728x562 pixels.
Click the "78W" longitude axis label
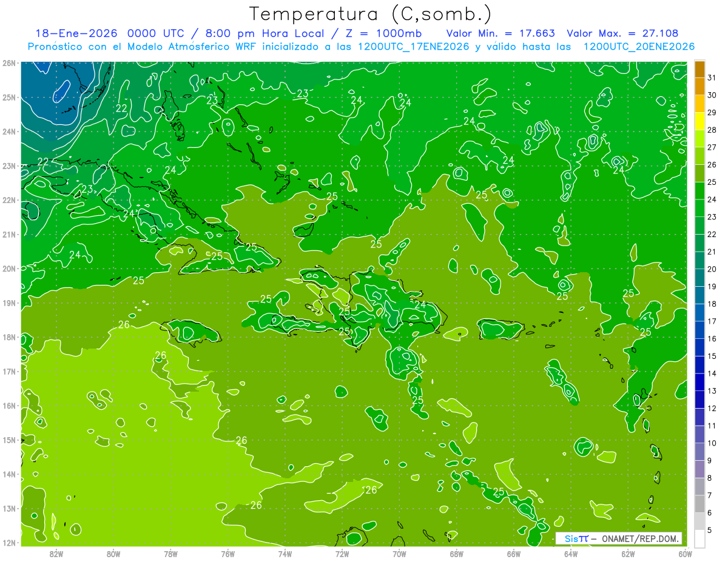170,554
